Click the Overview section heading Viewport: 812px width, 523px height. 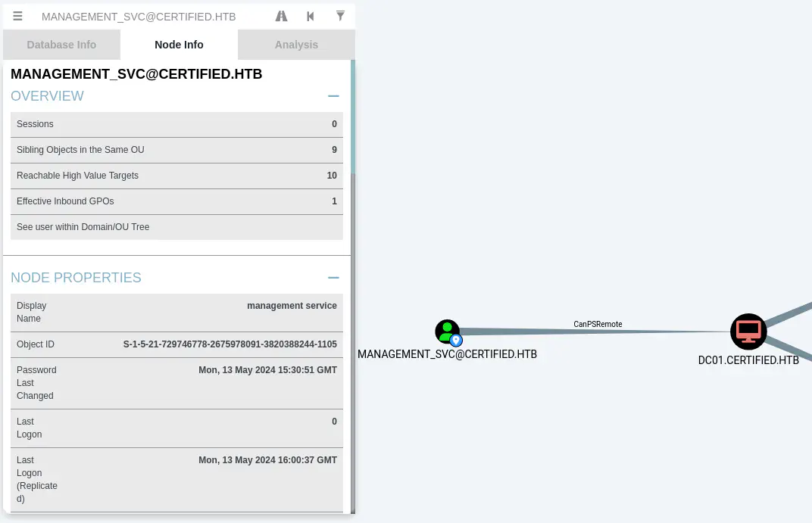point(47,96)
